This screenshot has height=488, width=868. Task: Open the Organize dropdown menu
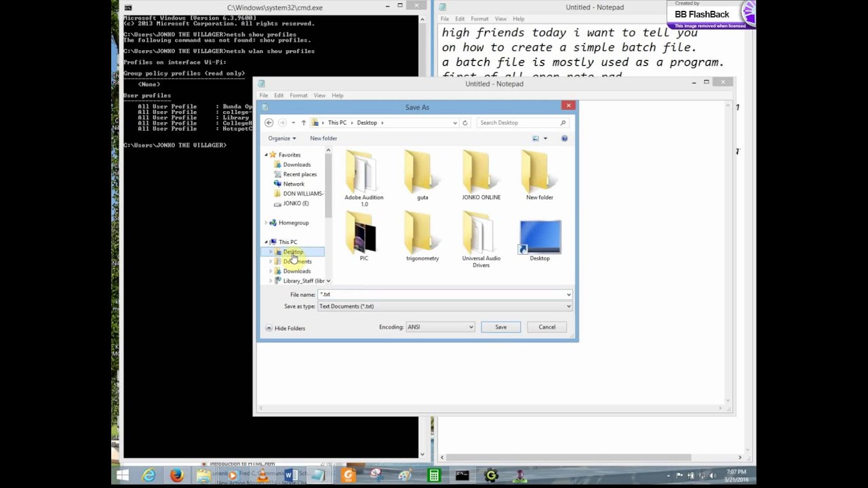(x=282, y=138)
